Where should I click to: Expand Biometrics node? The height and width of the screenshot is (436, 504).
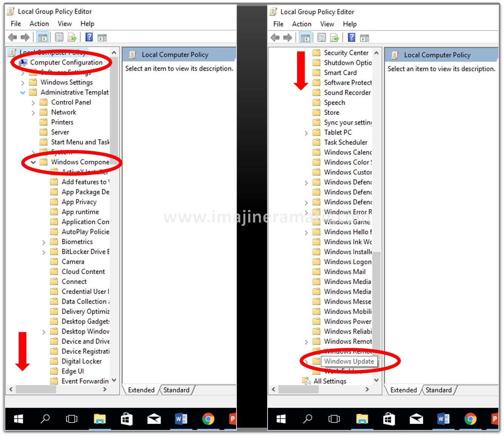44,242
